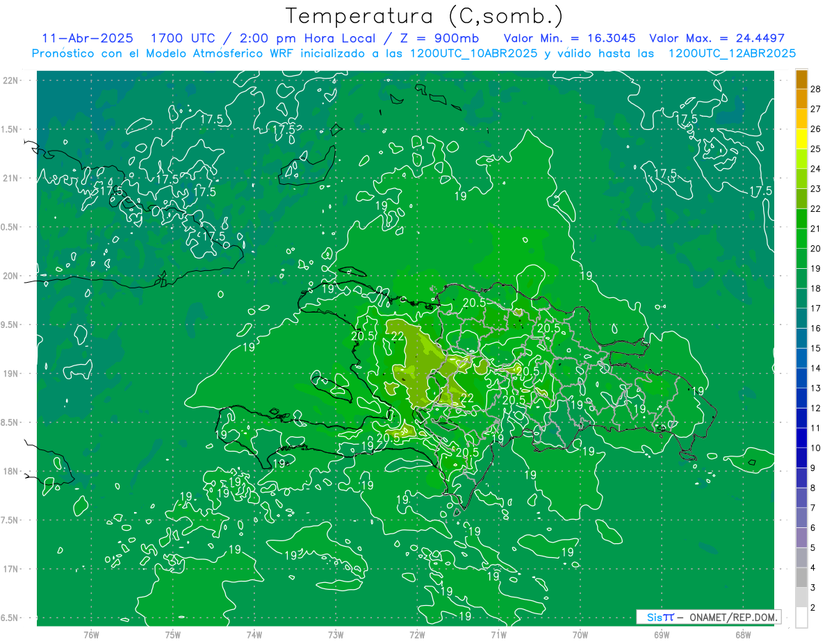Image resolution: width=834 pixels, height=644 pixels.
Task: Click the "21" value on the color scale
Action: (816, 229)
